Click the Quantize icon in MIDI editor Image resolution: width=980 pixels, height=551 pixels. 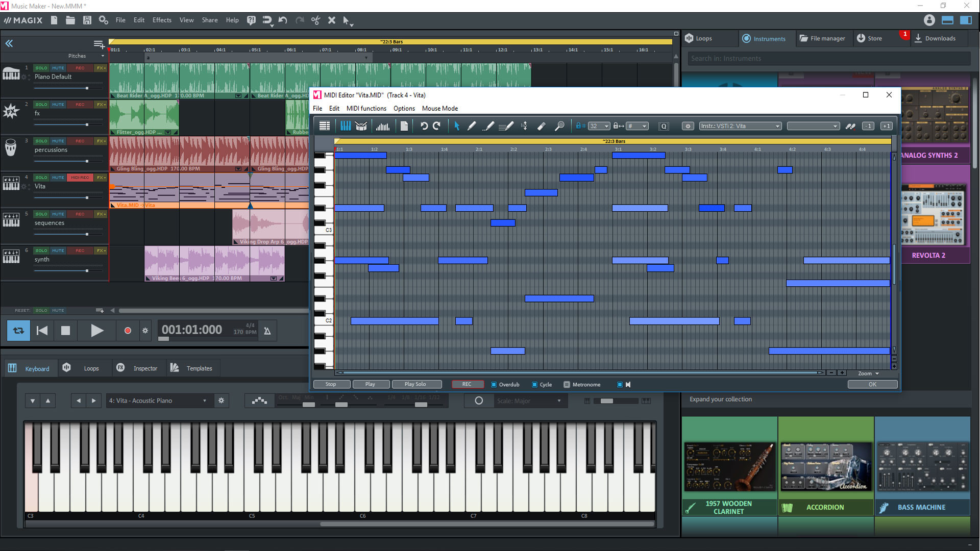(x=664, y=126)
